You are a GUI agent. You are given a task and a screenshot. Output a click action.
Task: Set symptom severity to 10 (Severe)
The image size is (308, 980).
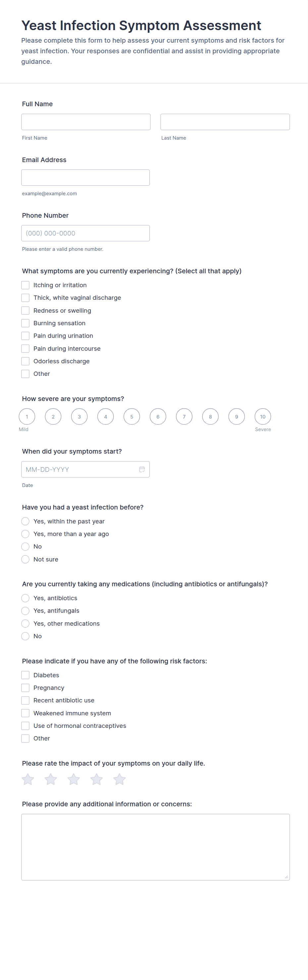pyautogui.click(x=263, y=417)
